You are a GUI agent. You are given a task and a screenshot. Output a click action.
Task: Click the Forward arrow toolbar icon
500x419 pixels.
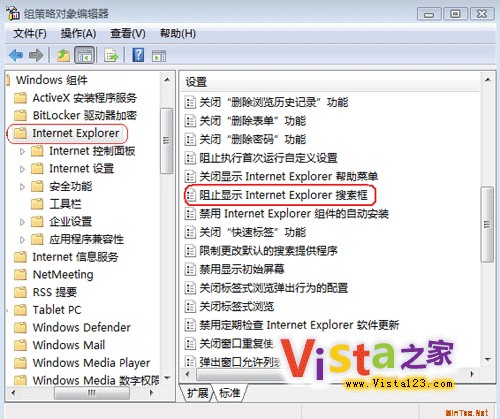pyautogui.click(x=36, y=55)
